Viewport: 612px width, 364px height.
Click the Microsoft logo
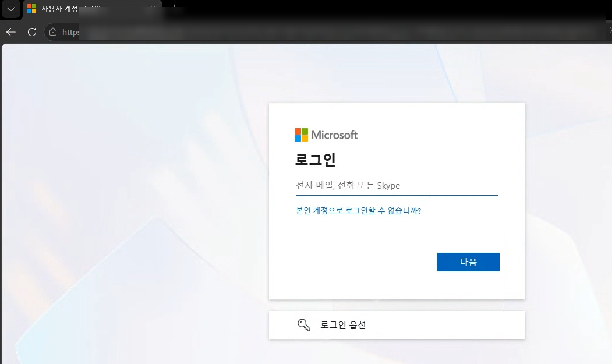(x=326, y=135)
